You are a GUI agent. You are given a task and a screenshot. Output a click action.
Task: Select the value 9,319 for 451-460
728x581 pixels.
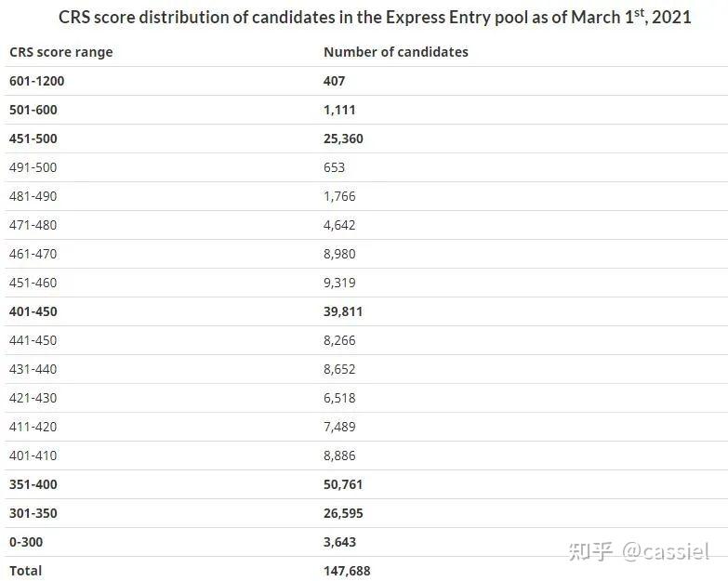339,283
